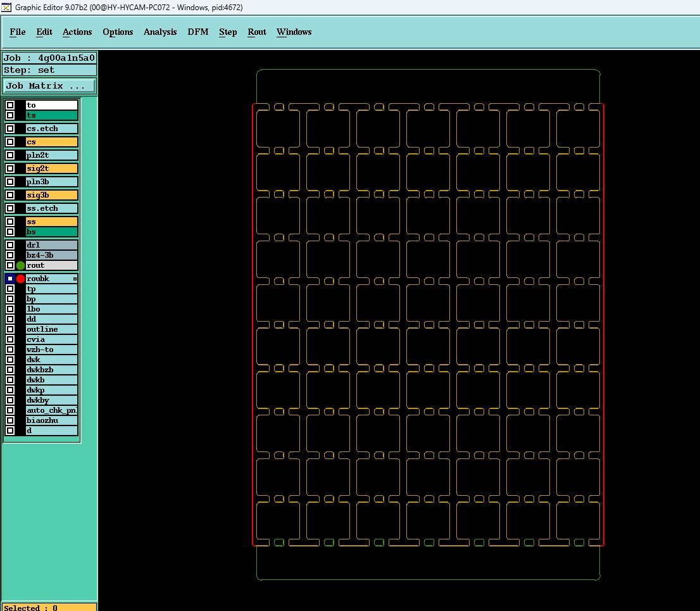Toggle the checkbox for layer ss.etch

(x=10, y=208)
